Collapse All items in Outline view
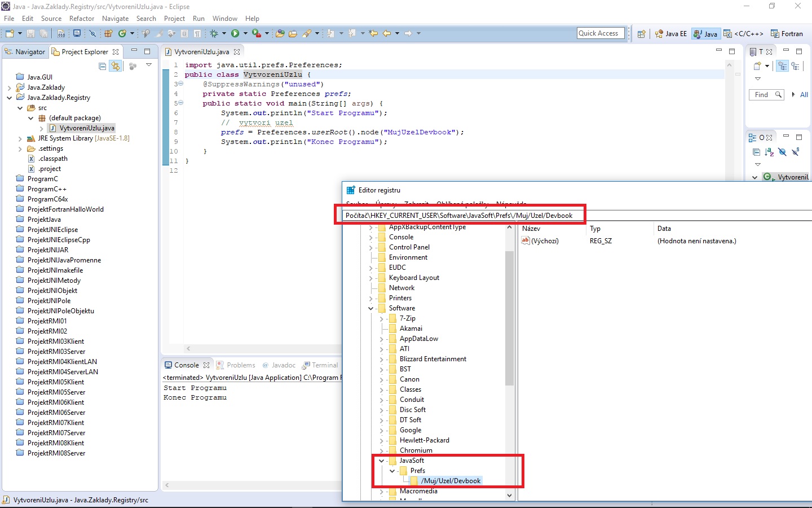The image size is (812, 508). (757, 152)
